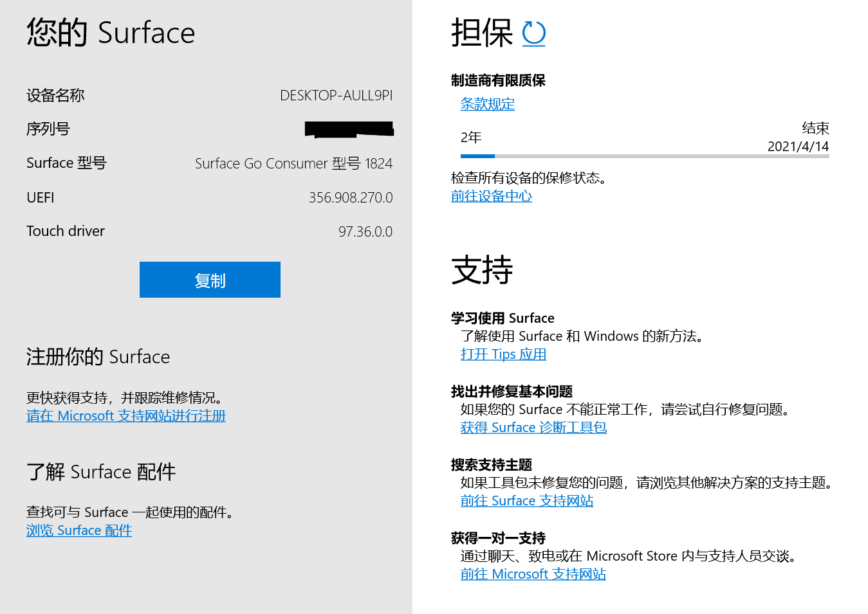The height and width of the screenshot is (614, 868).
Task: Click the 2年 warranty duration label
Action: point(471,138)
